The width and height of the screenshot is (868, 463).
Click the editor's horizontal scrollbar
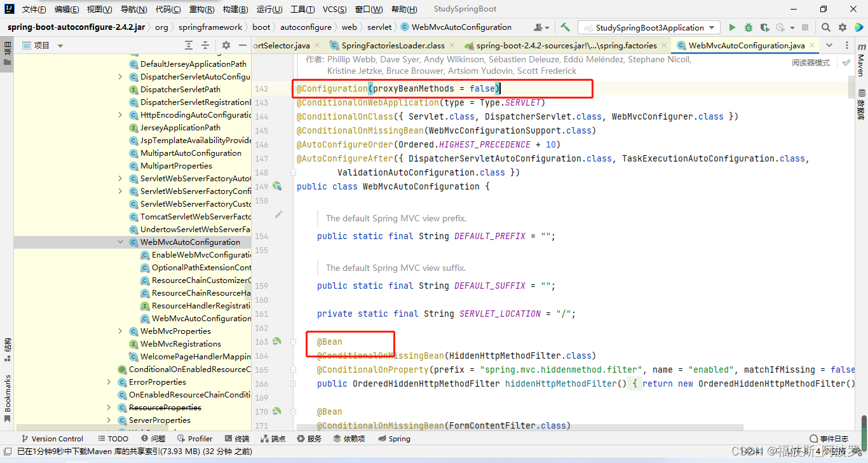[x=519, y=427]
